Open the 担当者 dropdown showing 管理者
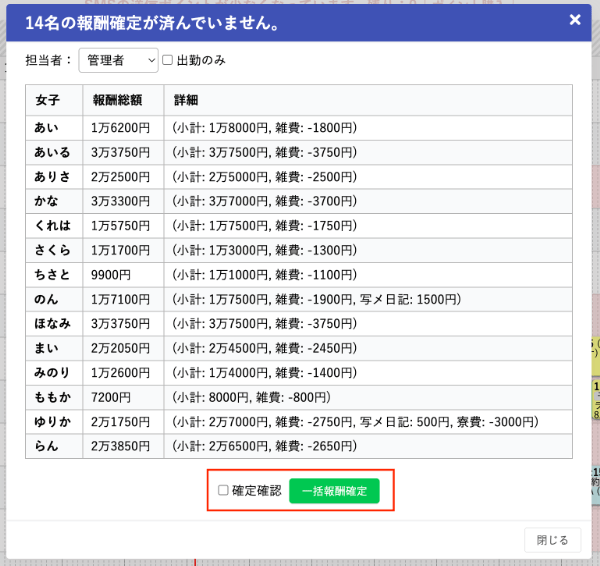This screenshot has height=566, width=600. 118,61
